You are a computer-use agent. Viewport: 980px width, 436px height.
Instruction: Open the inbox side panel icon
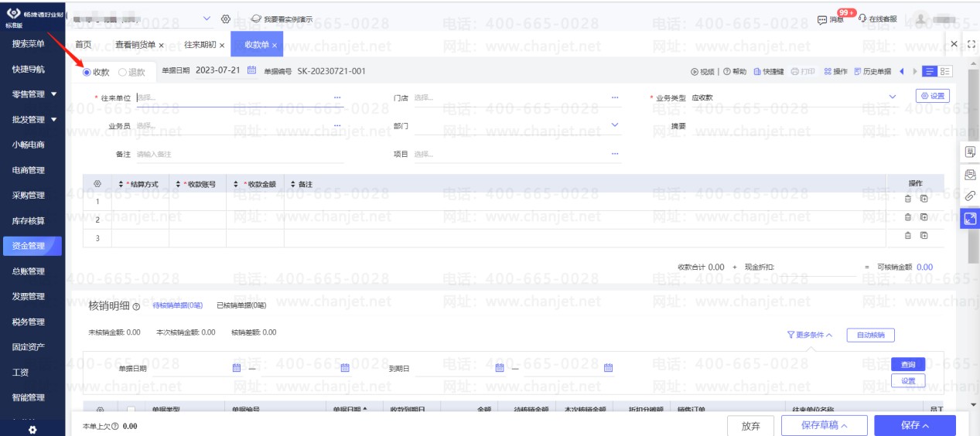(x=970, y=175)
